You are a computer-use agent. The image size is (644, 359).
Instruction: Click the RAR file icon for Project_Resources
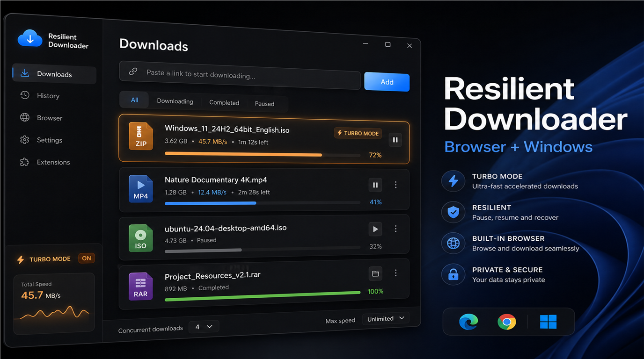141,286
